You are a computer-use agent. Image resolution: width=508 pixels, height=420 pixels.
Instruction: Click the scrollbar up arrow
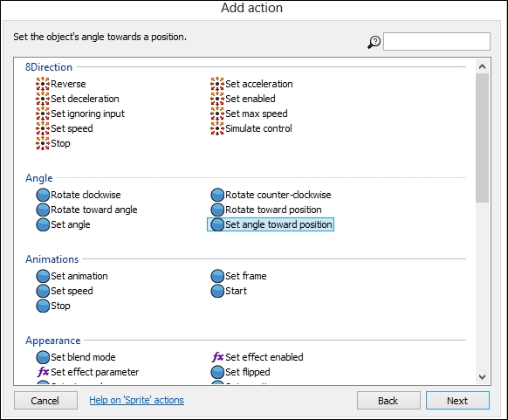coord(482,66)
